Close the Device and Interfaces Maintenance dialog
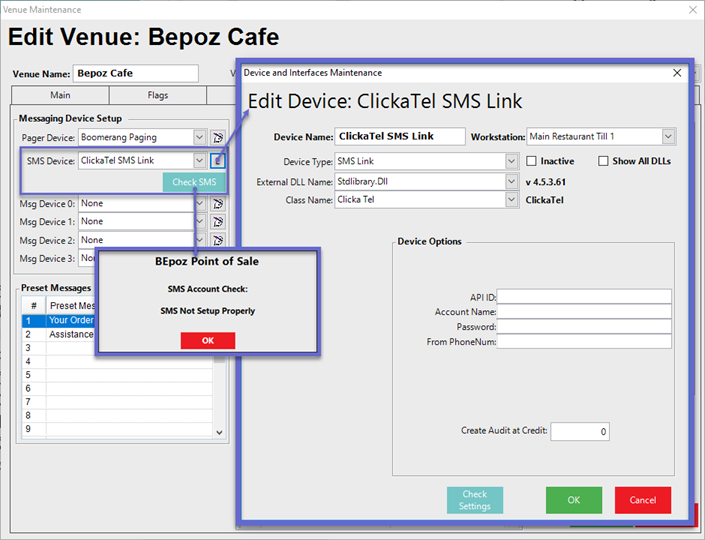This screenshot has width=705, height=540. [677, 73]
